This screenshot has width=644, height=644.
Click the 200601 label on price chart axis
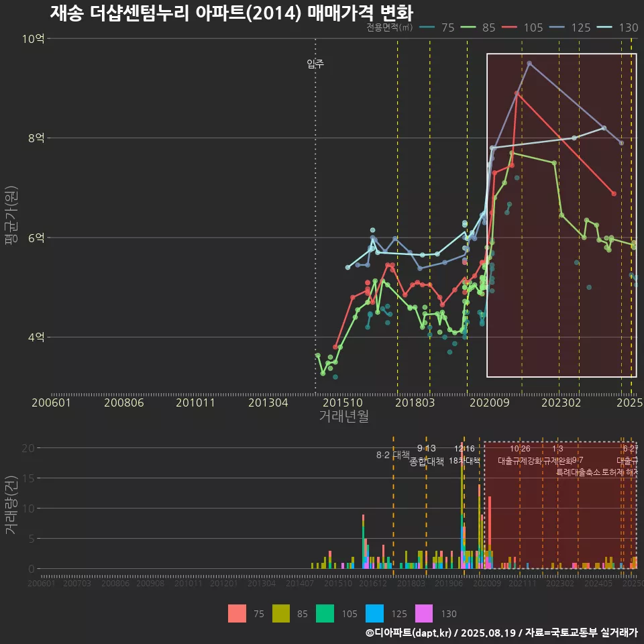[52, 402]
